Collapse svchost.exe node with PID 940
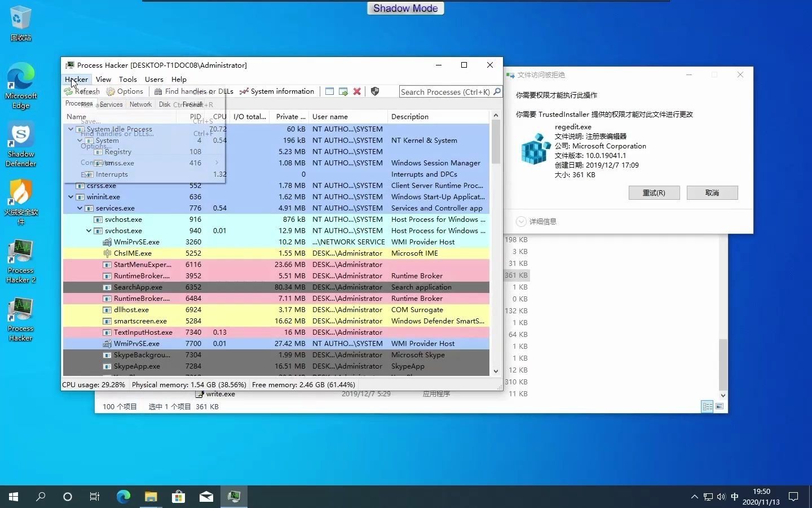Viewport: 812px width, 508px height. pyautogui.click(x=89, y=231)
